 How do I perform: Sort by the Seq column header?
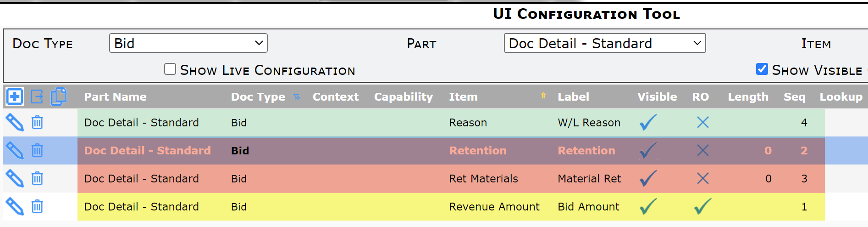point(794,97)
